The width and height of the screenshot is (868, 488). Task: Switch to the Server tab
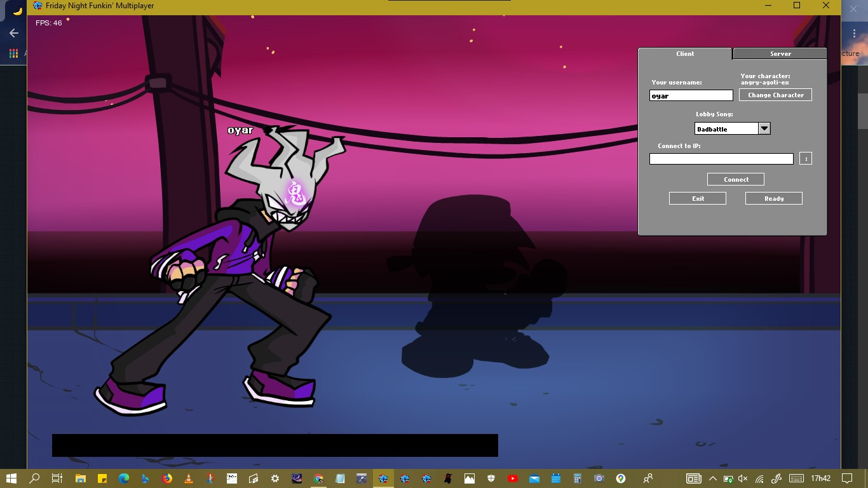780,54
